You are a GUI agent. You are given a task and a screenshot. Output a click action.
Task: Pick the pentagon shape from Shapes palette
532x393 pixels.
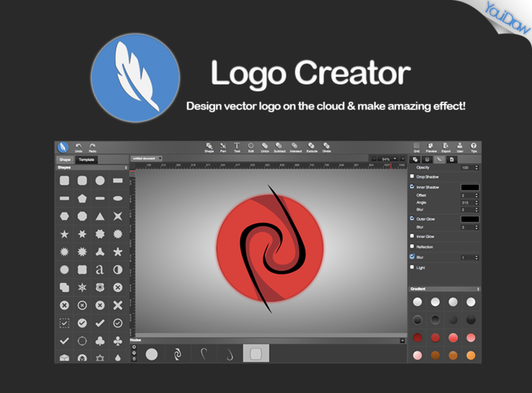pos(82,198)
